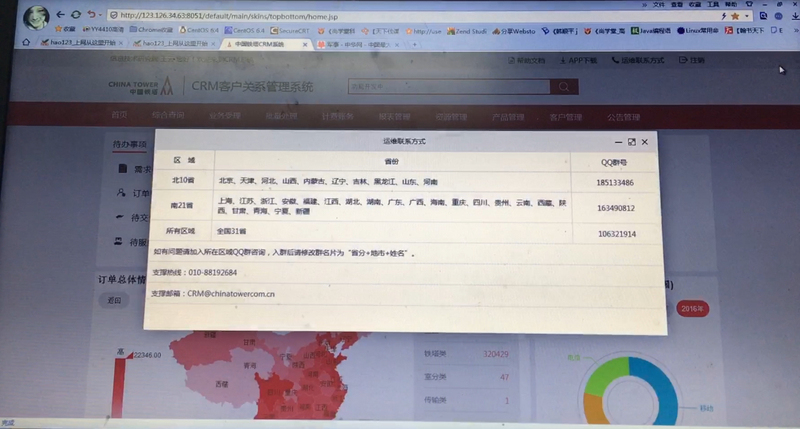The image size is (800, 429).
Task: Open the dropdown beside the undo arrow
Action: (100, 15)
